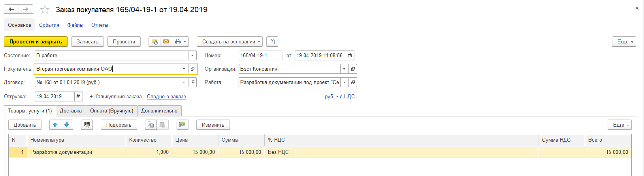Click Добавить to add a row
This screenshot has height=176, width=644.
[25, 125]
